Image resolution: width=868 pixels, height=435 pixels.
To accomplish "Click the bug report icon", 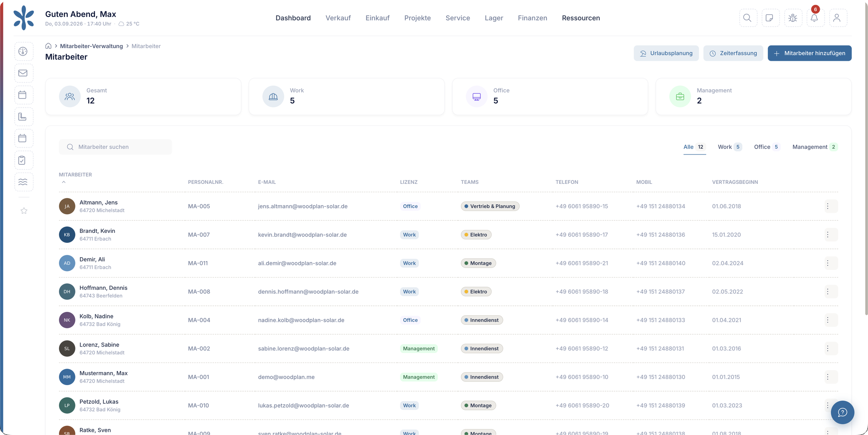I will pos(792,18).
